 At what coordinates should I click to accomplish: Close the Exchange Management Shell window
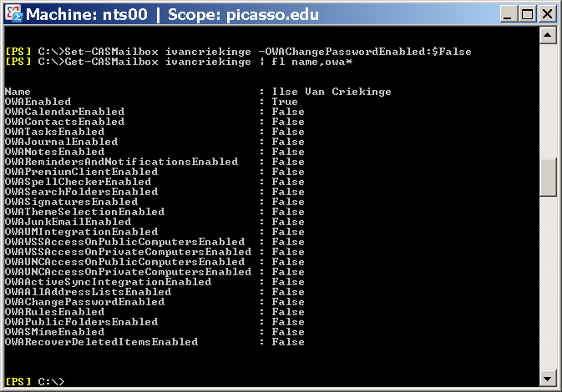[x=547, y=14]
